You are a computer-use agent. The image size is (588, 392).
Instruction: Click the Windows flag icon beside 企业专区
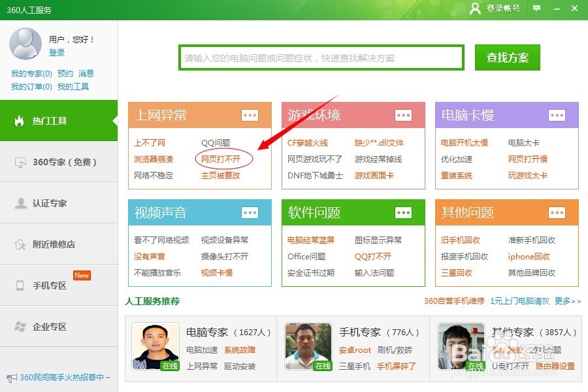tap(20, 327)
